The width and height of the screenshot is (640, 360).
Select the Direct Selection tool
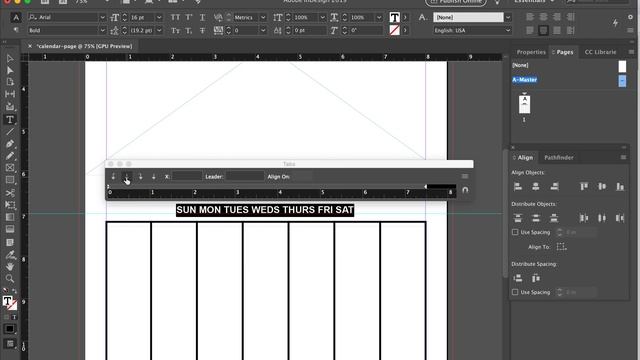(10, 71)
